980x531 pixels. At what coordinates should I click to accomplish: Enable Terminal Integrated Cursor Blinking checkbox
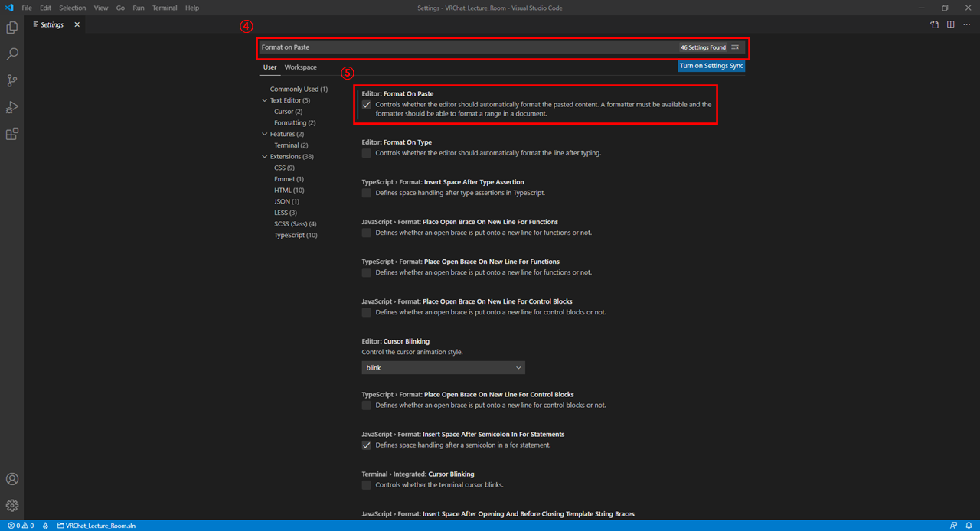[367, 485]
